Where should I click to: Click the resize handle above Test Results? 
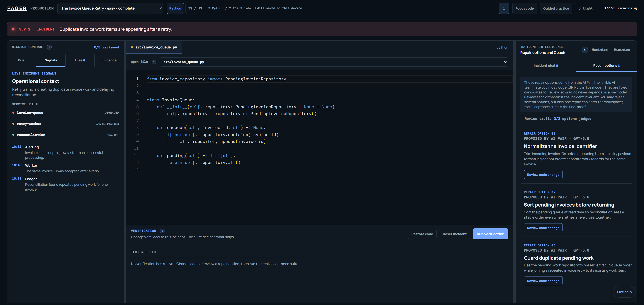click(x=319, y=245)
